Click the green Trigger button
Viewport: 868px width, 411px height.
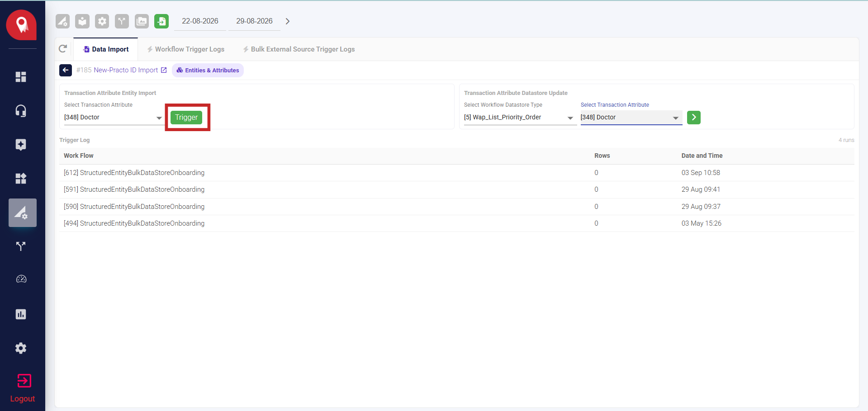tap(186, 118)
